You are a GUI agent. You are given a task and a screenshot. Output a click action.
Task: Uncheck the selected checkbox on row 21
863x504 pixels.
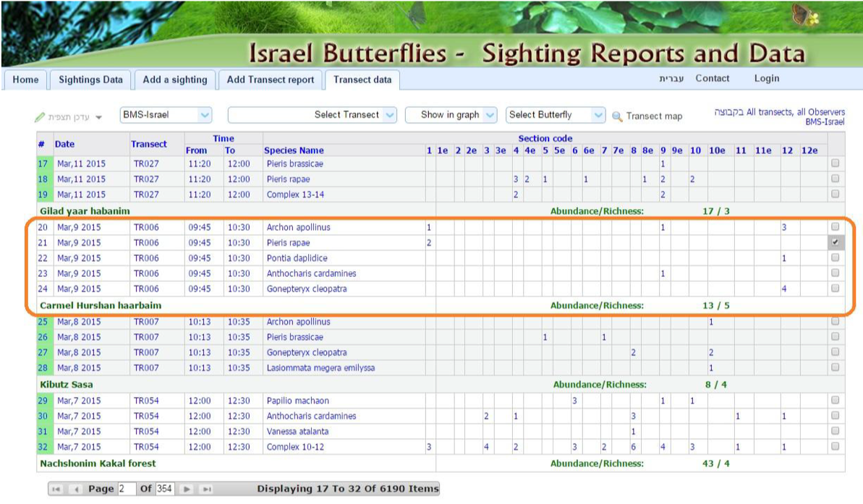(837, 242)
